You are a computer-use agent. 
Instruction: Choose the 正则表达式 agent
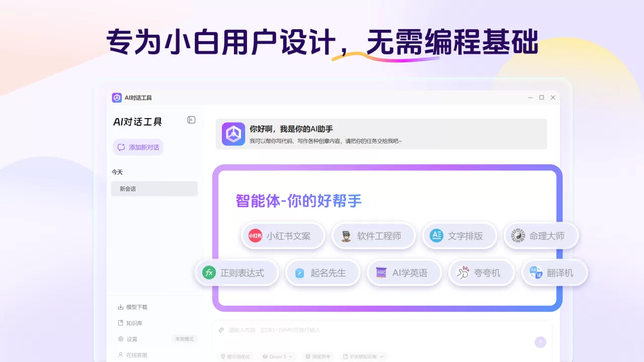point(237,273)
